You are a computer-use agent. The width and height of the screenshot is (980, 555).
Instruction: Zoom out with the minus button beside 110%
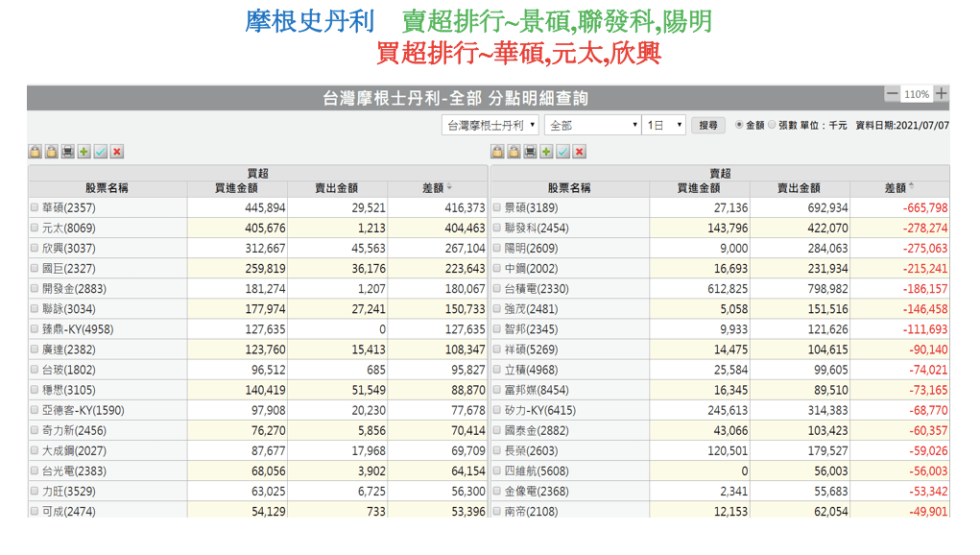[893, 93]
